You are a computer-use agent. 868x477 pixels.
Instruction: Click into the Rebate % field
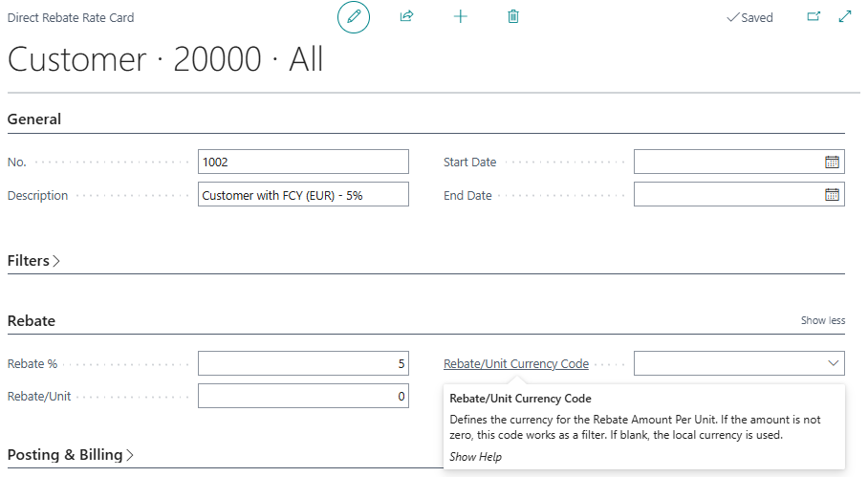point(303,363)
